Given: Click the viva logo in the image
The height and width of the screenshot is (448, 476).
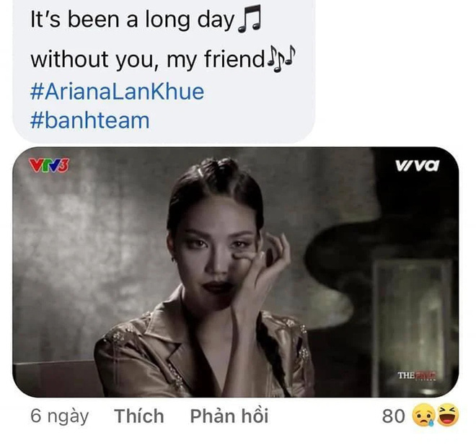Looking at the screenshot, I should tap(417, 165).
